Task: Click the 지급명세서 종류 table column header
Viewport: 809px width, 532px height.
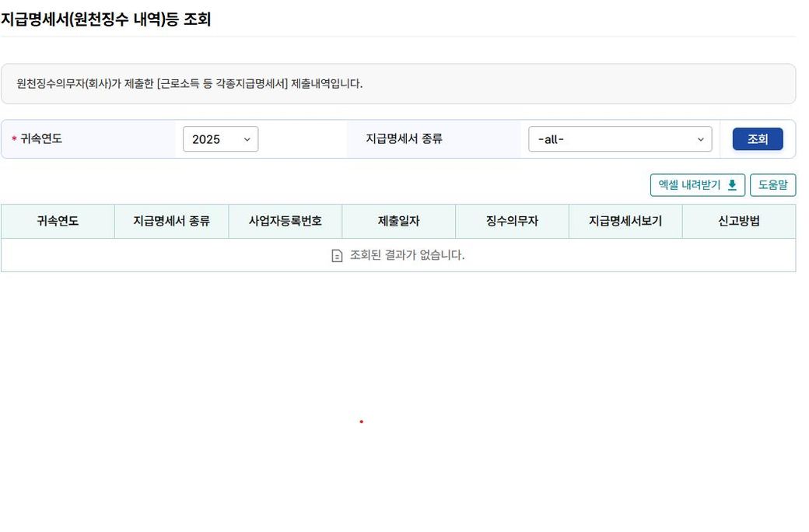Action: [x=171, y=222]
